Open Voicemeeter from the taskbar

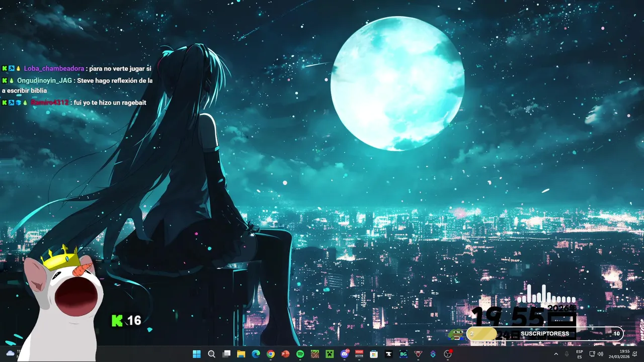coord(359,354)
